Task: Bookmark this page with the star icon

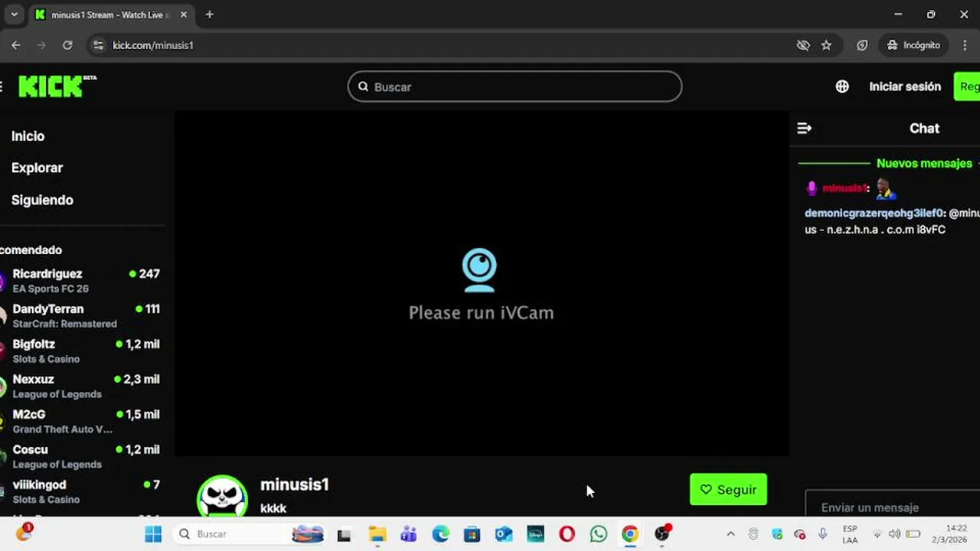Action: click(826, 45)
